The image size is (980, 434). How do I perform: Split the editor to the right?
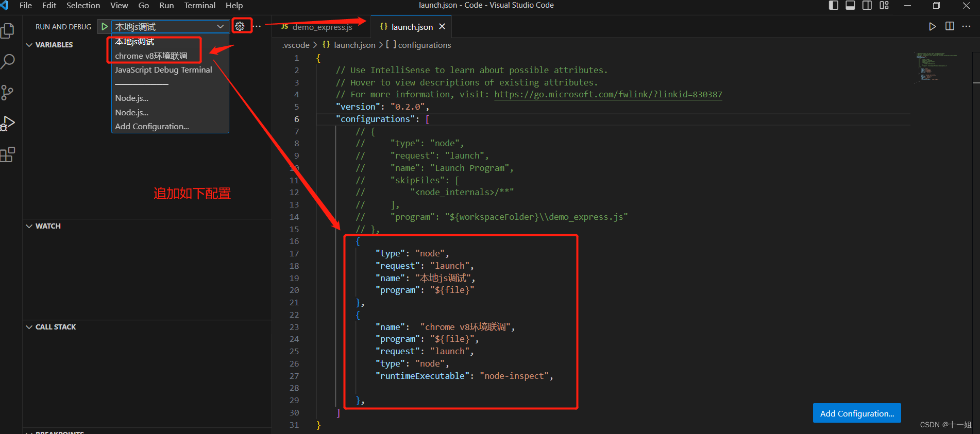tap(950, 26)
